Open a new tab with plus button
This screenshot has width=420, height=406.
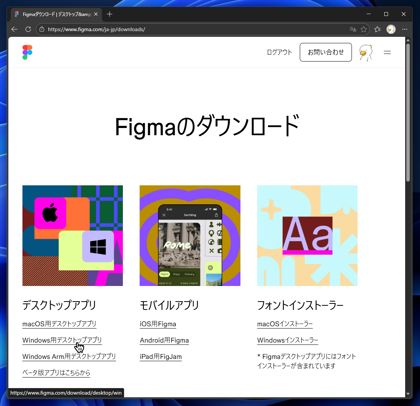click(109, 14)
